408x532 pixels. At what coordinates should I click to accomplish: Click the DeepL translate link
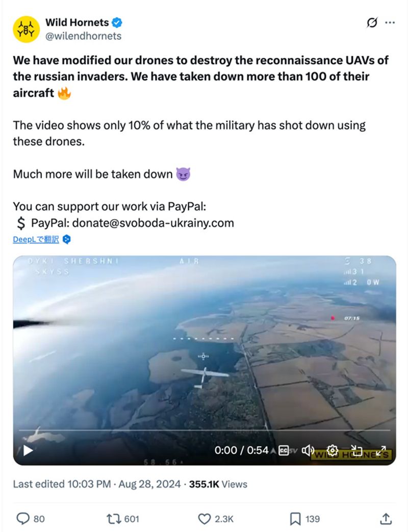pyautogui.click(x=36, y=240)
